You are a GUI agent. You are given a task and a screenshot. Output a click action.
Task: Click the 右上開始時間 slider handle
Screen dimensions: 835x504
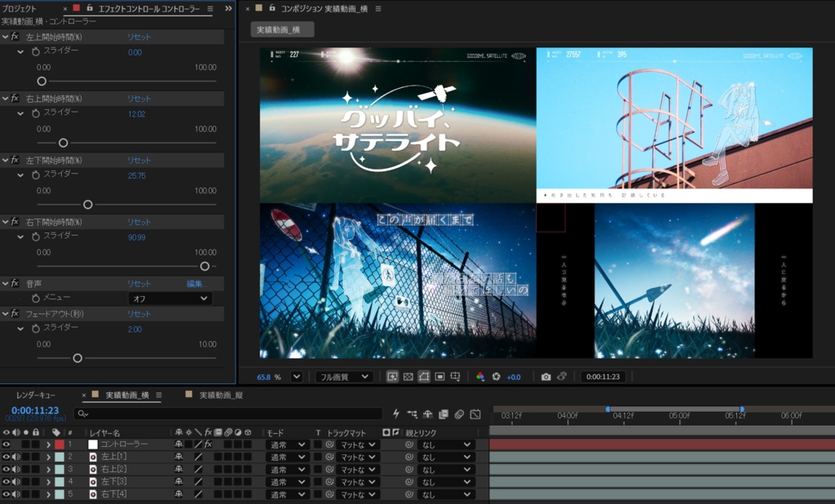pyautogui.click(x=63, y=143)
